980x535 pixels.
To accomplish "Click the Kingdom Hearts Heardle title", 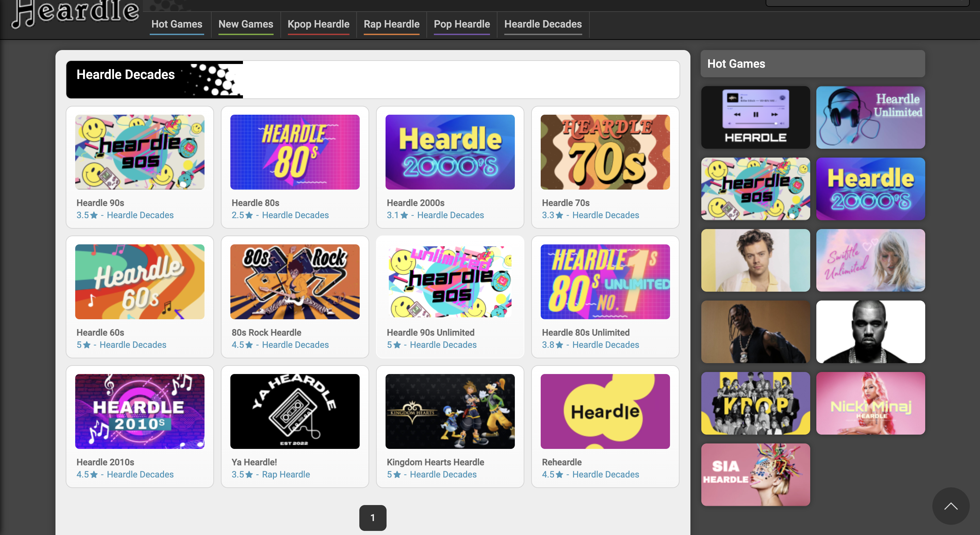I will tap(436, 463).
